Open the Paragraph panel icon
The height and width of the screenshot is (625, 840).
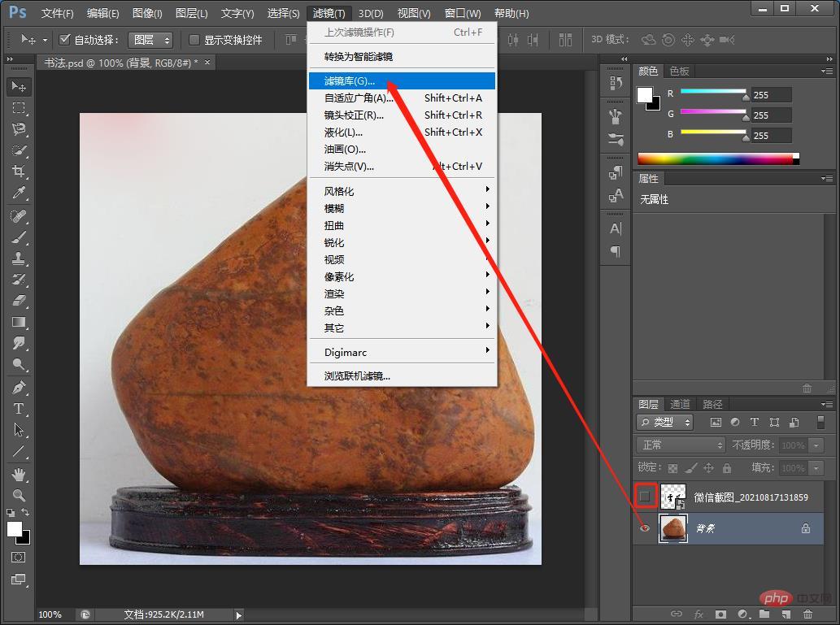(616, 251)
